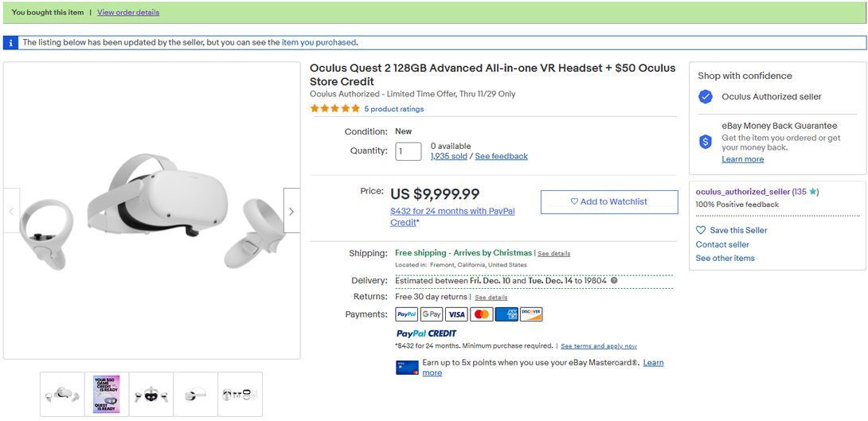Open View order details link
The image size is (868, 421).
coord(128,13)
